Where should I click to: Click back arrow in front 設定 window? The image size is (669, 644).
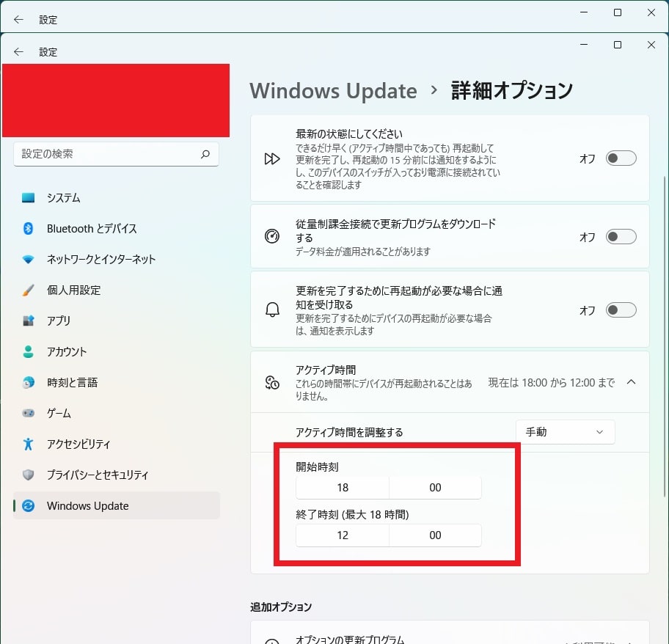click(18, 51)
